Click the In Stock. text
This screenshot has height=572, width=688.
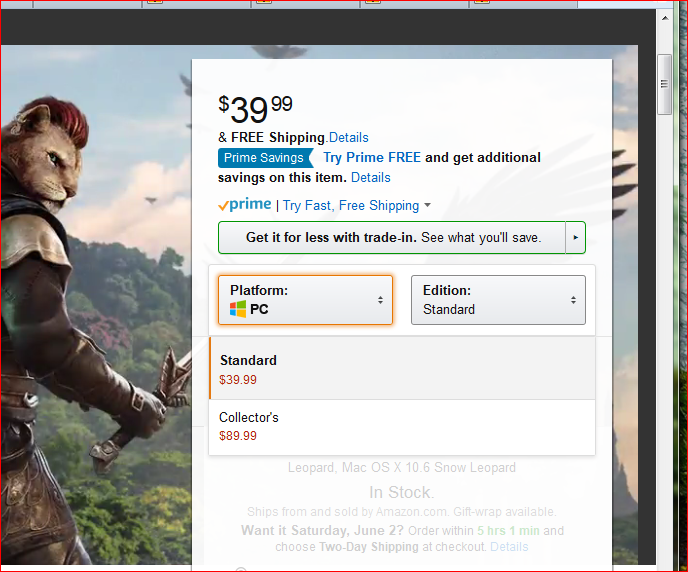401,492
